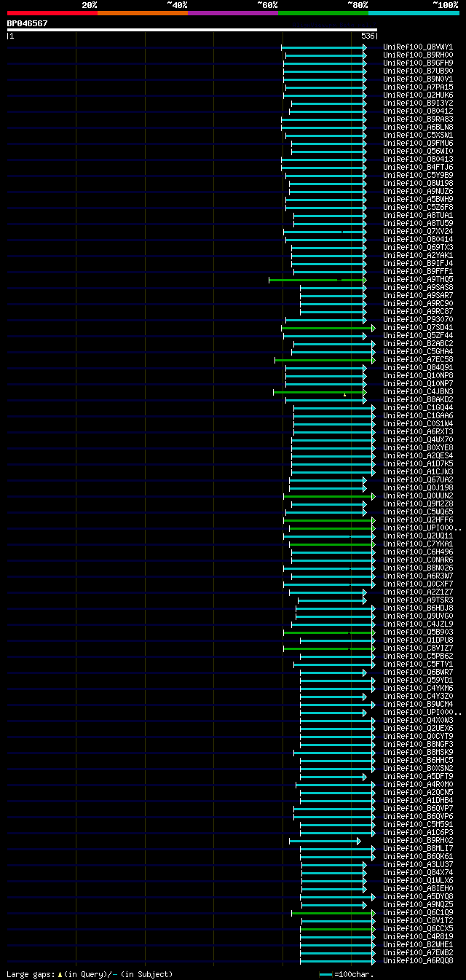This screenshot has width=466, height=980.
Task: Open hit UniRef100_C8VIZ7
Action: tap(418, 648)
